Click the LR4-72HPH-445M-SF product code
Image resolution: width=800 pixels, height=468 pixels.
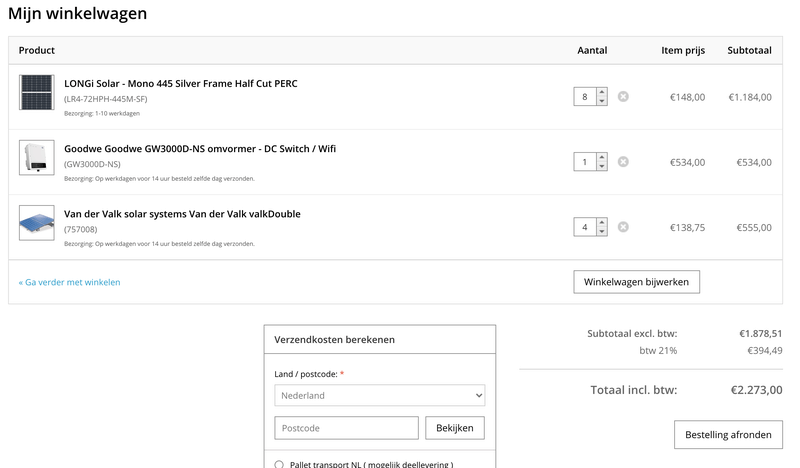tap(106, 99)
